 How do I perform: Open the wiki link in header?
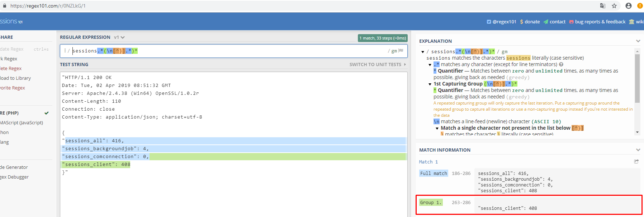click(x=636, y=22)
